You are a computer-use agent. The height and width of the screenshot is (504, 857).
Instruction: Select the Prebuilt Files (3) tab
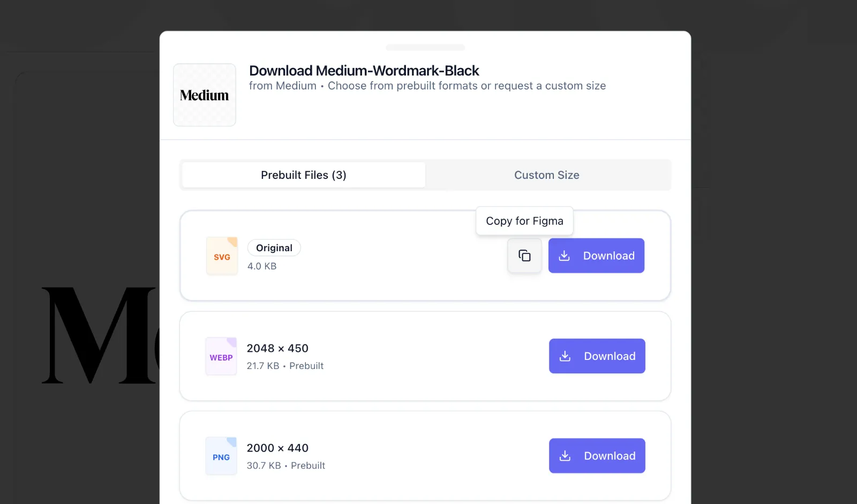coord(304,175)
